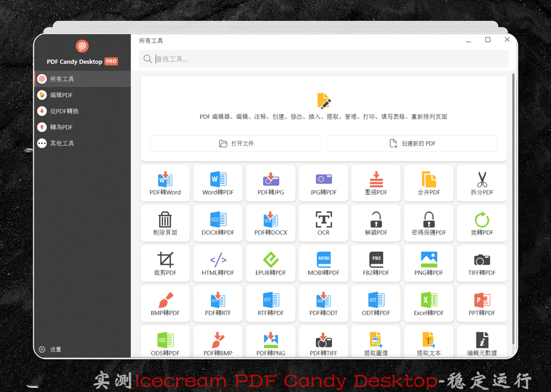Open the DOCX轉PDF tool
Viewport: 551px width, 392px height.
click(x=218, y=223)
